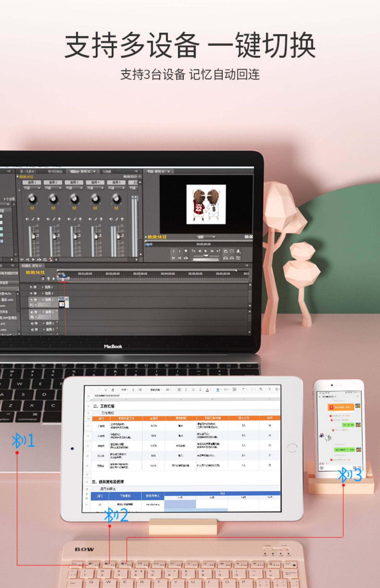380x588 pixels.
Task: Open font color in iPad spreadsheet toolbar
Action: pos(207,390)
